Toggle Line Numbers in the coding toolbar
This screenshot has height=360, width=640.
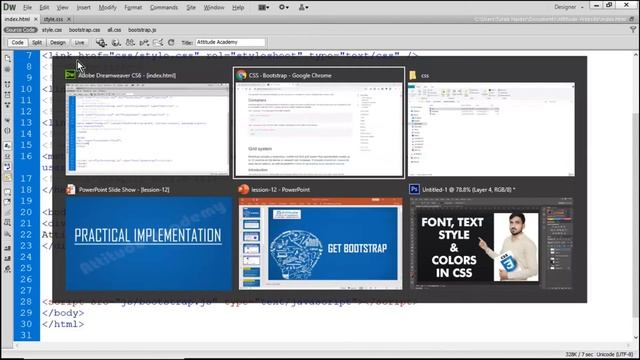coord(7,146)
